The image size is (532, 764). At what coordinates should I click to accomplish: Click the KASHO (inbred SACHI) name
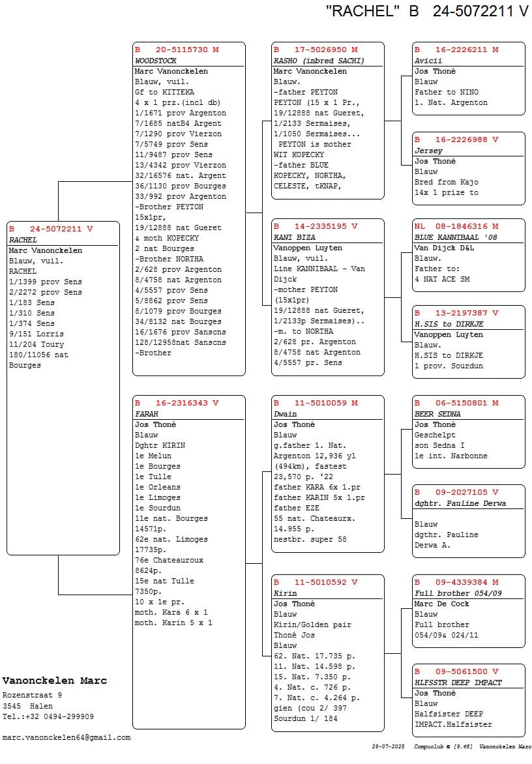coord(319,61)
